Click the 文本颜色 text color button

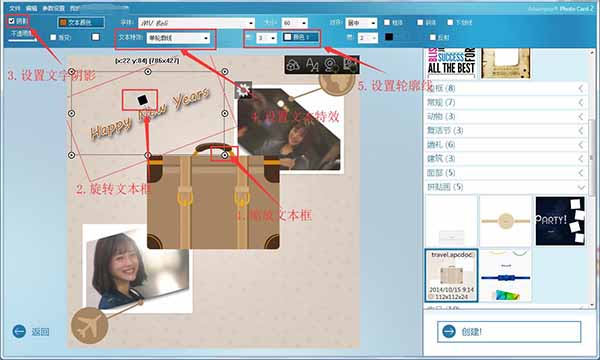click(x=81, y=23)
